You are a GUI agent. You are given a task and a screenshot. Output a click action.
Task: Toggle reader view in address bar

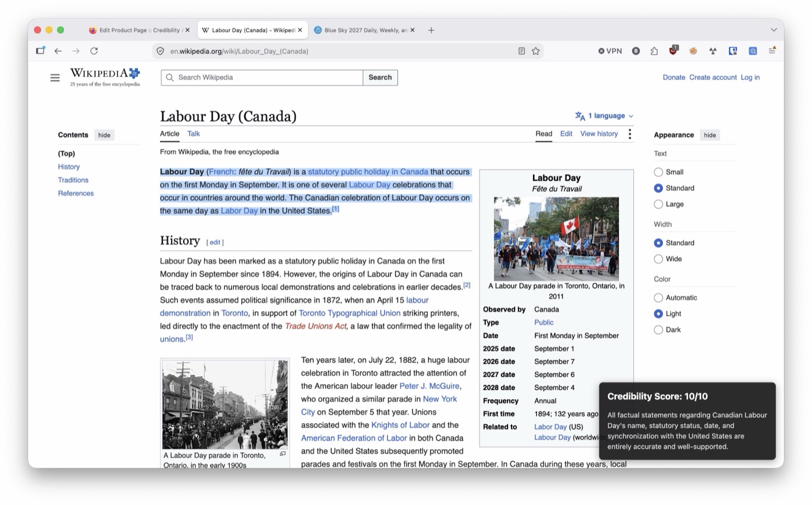click(521, 51)
